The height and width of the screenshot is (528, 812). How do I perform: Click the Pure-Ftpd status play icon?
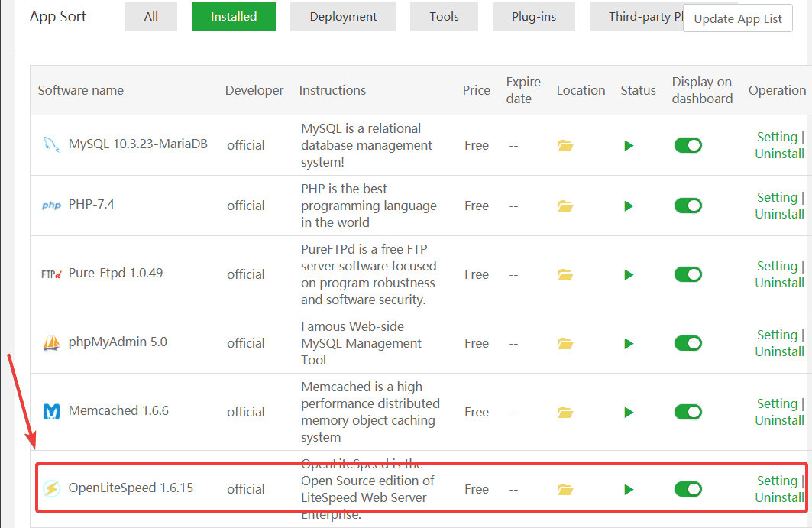pyautogui.click(x=629, y=274)
